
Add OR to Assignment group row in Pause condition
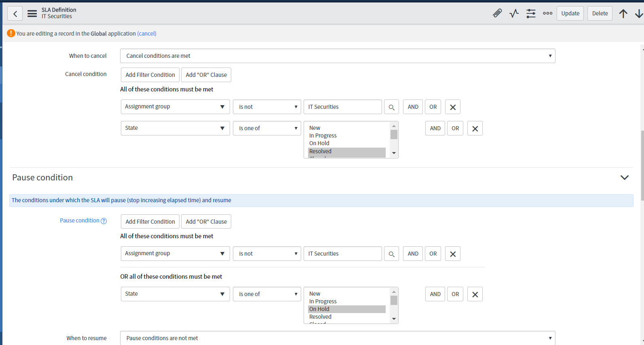(433, 254)
